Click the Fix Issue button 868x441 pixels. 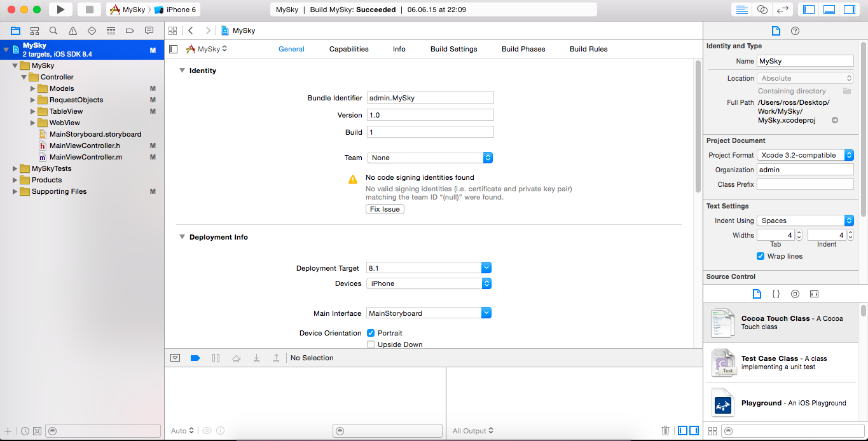(x=385, y=209)
